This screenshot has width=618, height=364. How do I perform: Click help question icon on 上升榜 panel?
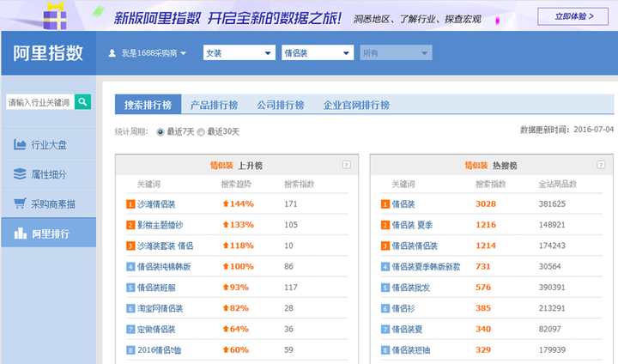tap(347, 165)
